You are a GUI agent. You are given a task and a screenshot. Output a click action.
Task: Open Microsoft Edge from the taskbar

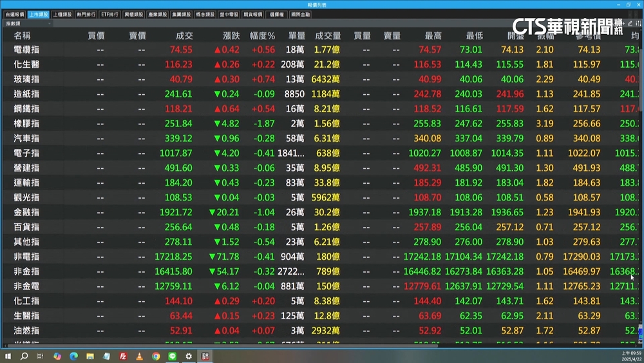[73, 356]
